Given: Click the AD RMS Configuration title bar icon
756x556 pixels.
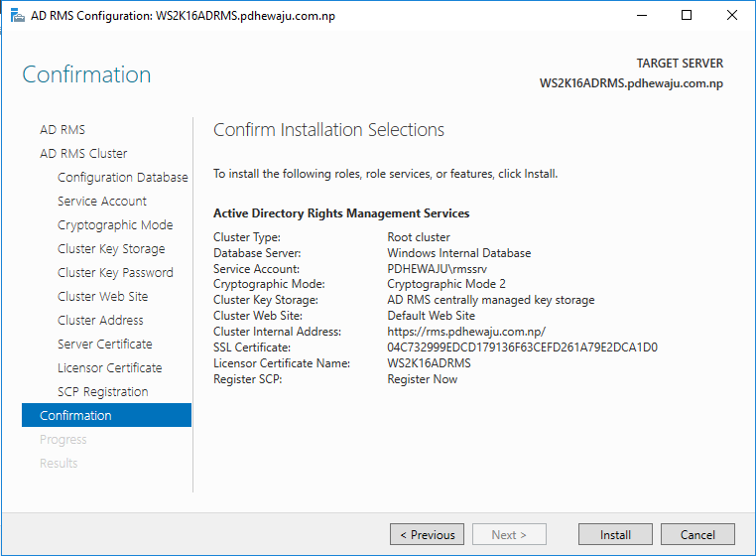Looking at the screenshot, I should tap(17, 16).
